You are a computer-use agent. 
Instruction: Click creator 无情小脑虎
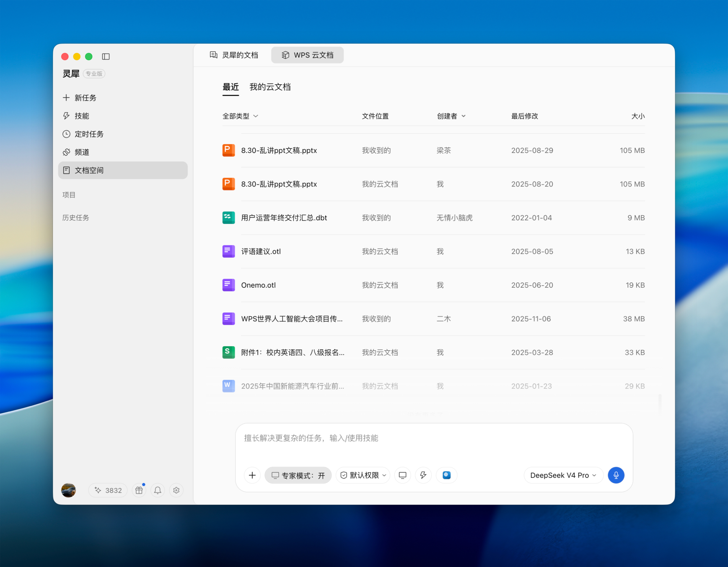pyautogui.click(x=455, y=218)
